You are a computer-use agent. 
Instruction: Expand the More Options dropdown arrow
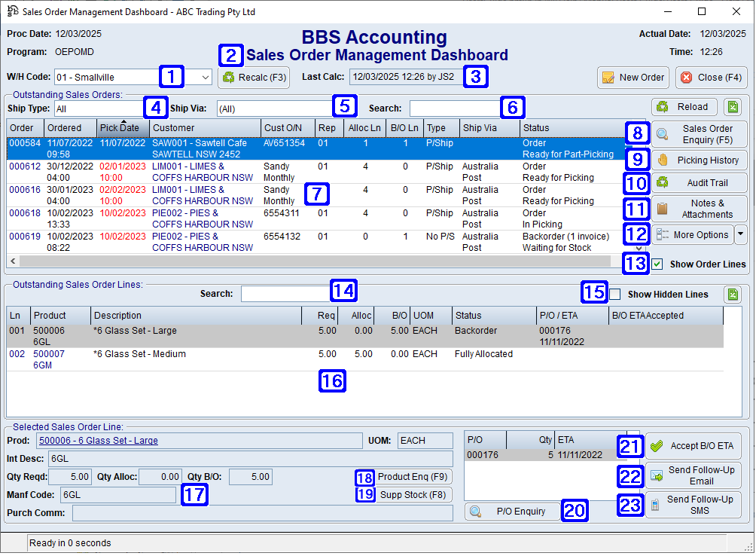(739, 234)
